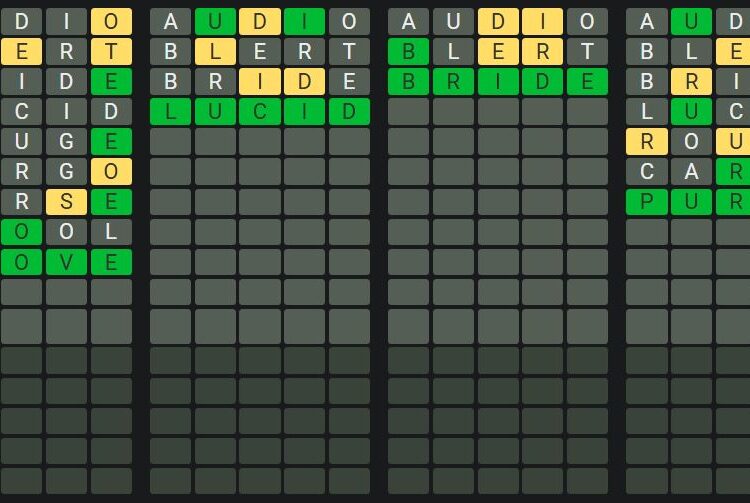Click green U tile in rightmost board's PUR row

click(x=692, y=202)
